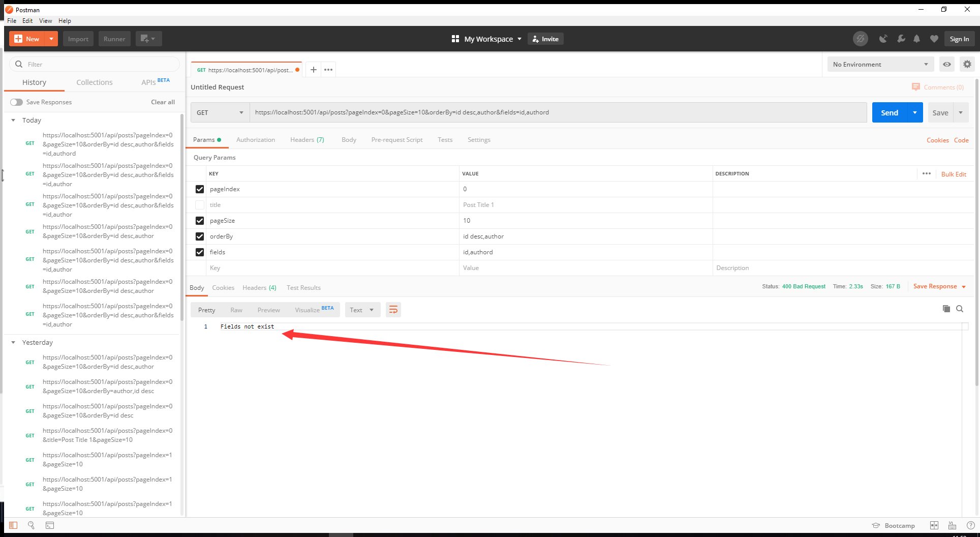
Task: Open the Save button dropdown arrow
Action: 961,112
